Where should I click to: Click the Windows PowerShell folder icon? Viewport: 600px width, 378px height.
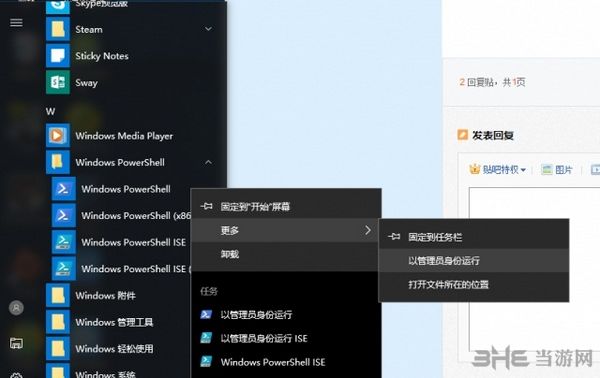58,162
